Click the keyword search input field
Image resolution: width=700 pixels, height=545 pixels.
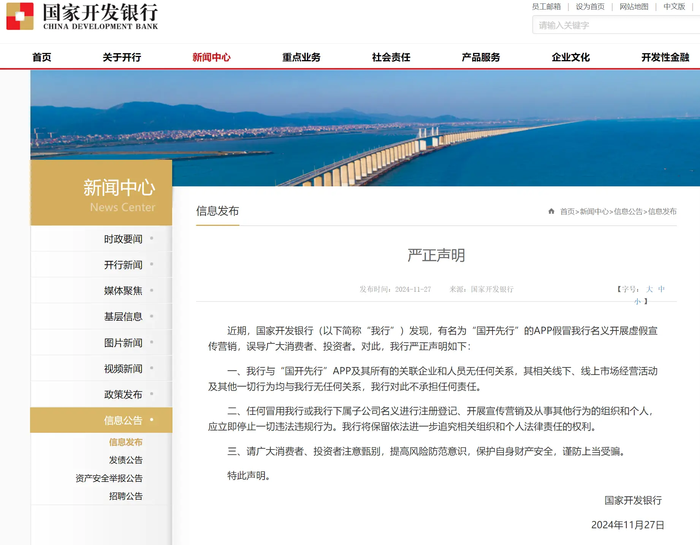click(612, 25)
